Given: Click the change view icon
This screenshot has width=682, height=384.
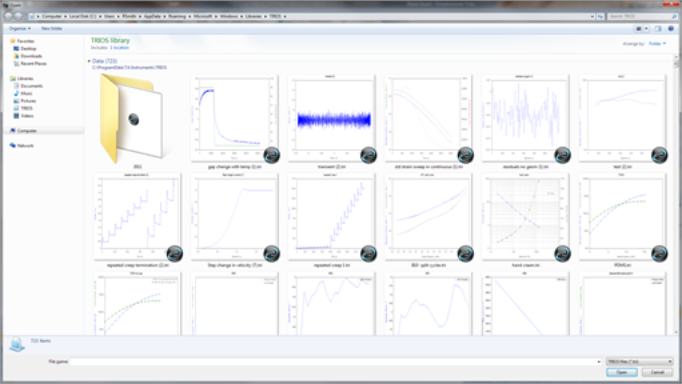Looking at the screenshot, I should point(639,29).
